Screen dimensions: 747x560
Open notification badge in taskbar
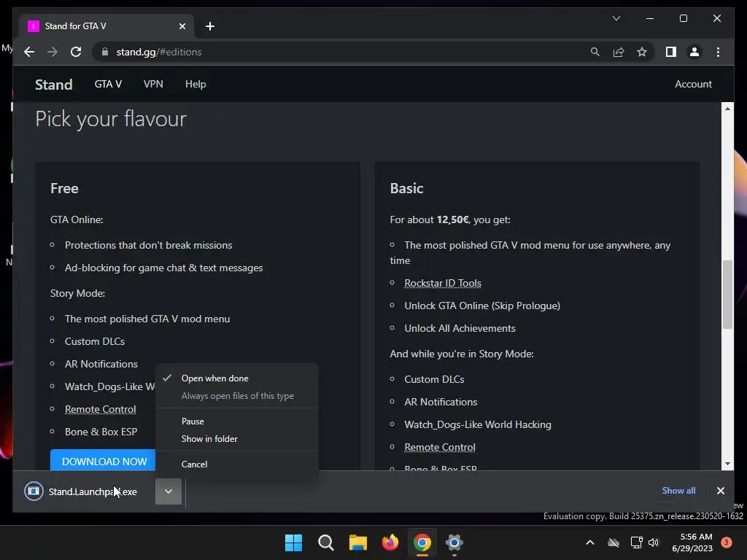pyautogui.click(x=727, y=542)
